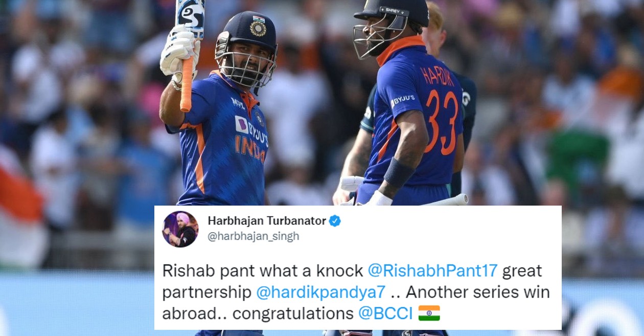This screenshot has width=644, height=336.
Task: Visit the @harbhajan_singh handle
Action: click(x=254, y=236)
